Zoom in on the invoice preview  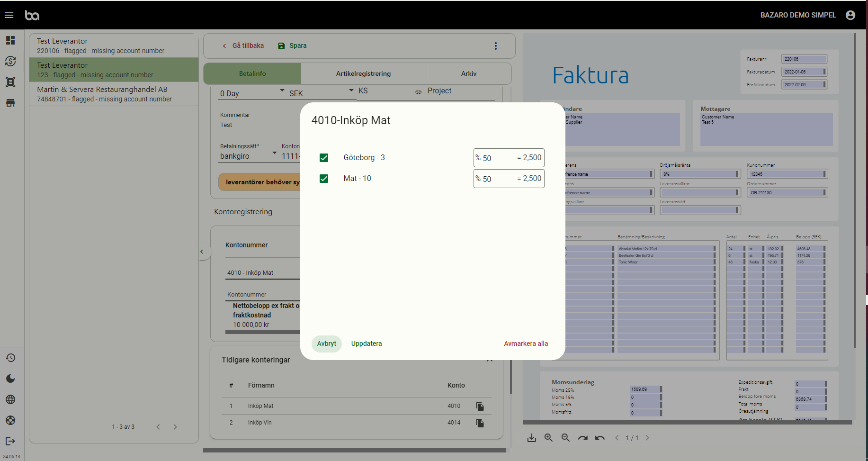coord(548,438)
